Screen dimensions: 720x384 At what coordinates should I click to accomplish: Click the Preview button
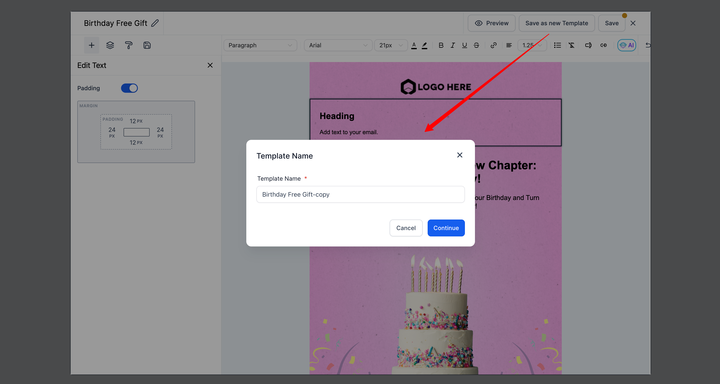click(492, 23)
